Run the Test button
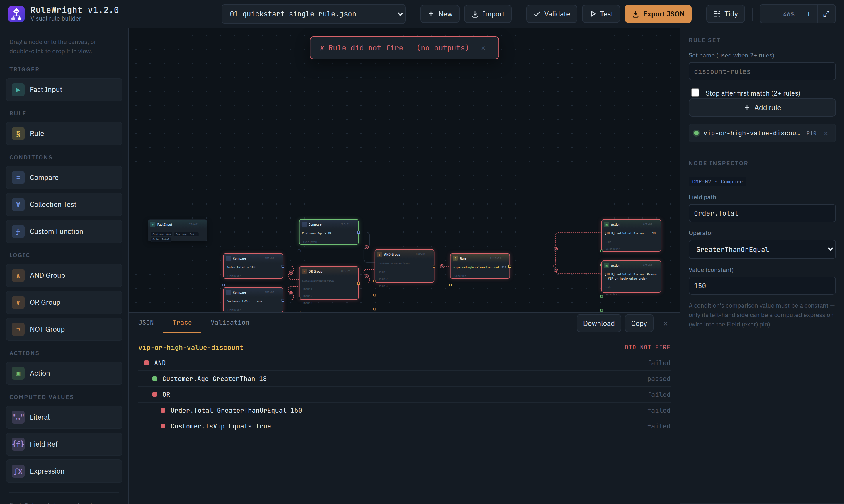The height and width of the screenshot is (504, 844). tap(601, 14)
